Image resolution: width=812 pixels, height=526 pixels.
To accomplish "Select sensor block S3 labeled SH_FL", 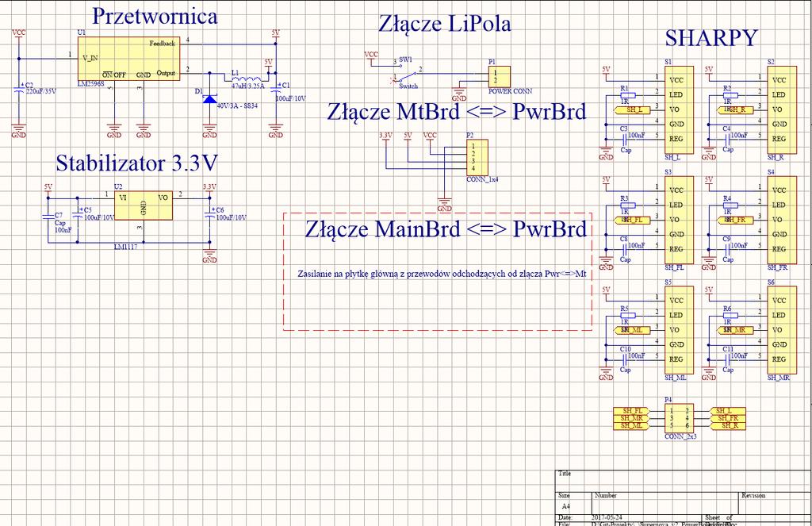I will [x=679, y=220].
